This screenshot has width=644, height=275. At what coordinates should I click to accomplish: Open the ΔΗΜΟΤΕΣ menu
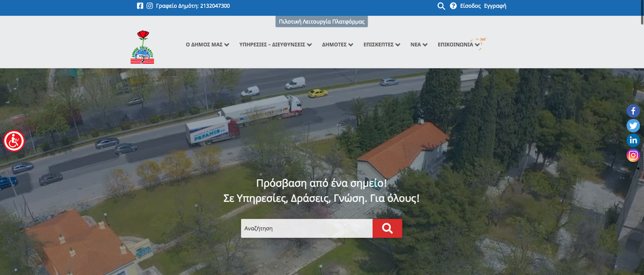point(334,45)
